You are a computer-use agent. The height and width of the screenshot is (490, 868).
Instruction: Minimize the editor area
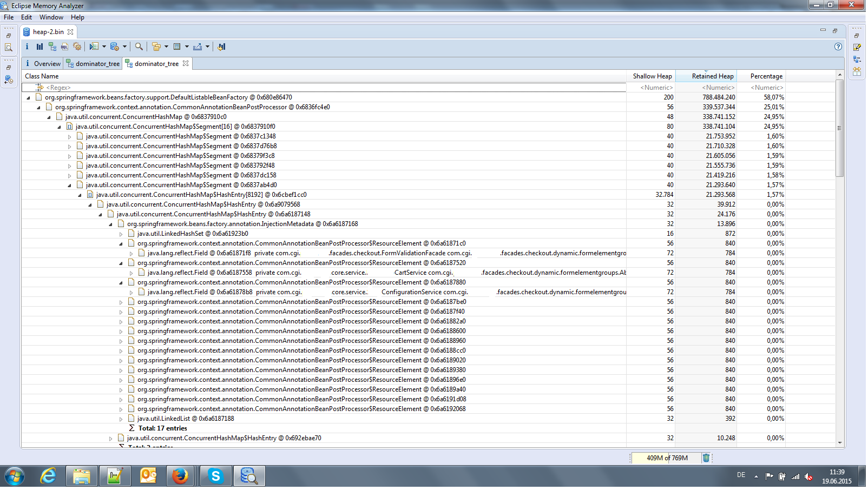tap(823, 30)
